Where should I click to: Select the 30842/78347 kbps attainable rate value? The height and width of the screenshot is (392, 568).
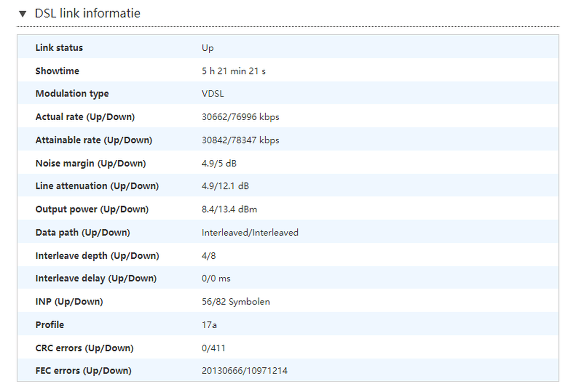[x=240, y=140]
